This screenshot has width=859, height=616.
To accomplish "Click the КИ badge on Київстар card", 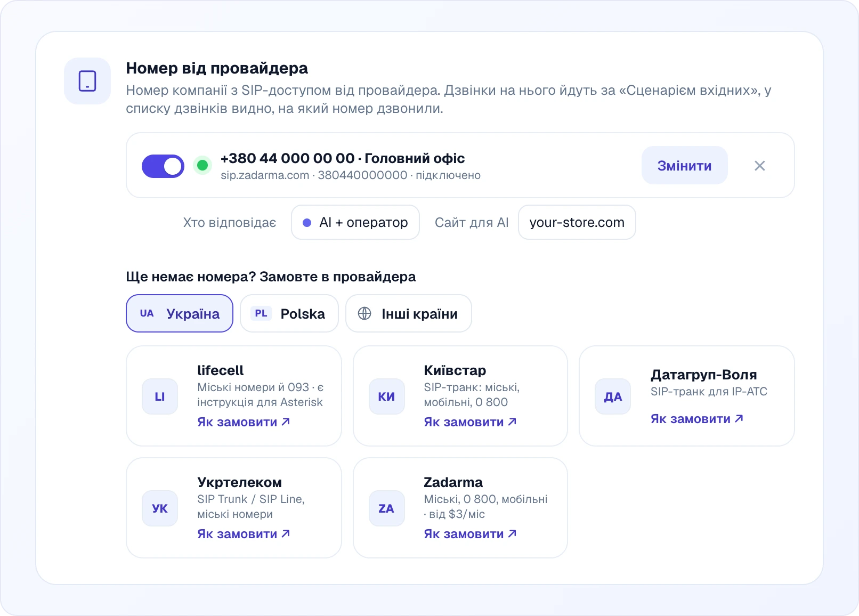I will (386, 396).
